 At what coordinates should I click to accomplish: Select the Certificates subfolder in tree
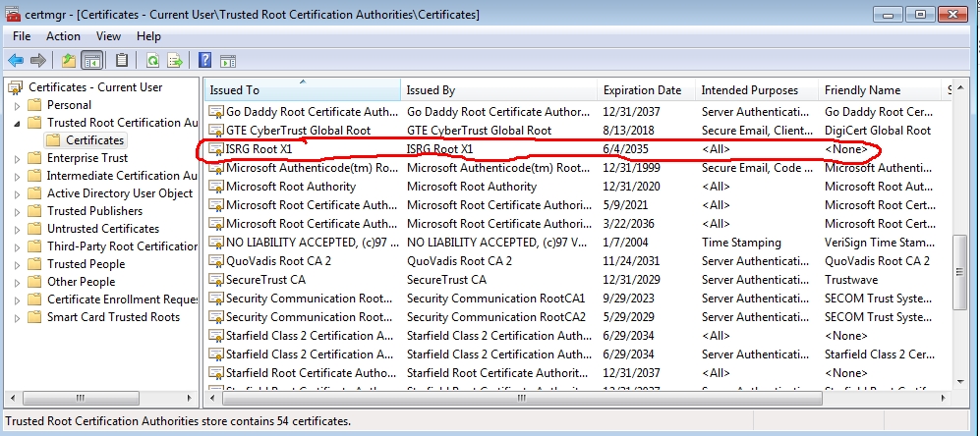[x=95, y=140]
